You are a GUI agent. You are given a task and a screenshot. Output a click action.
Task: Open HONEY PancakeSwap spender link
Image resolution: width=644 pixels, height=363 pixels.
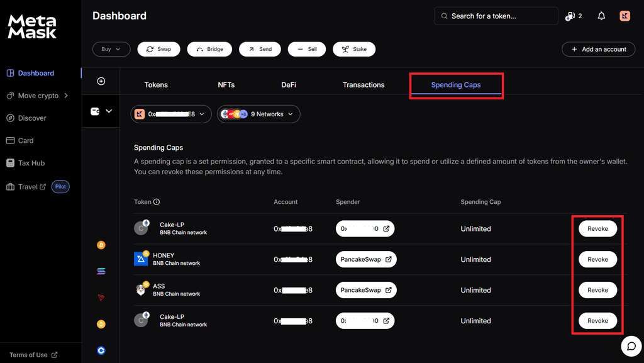tap(366, 260)
